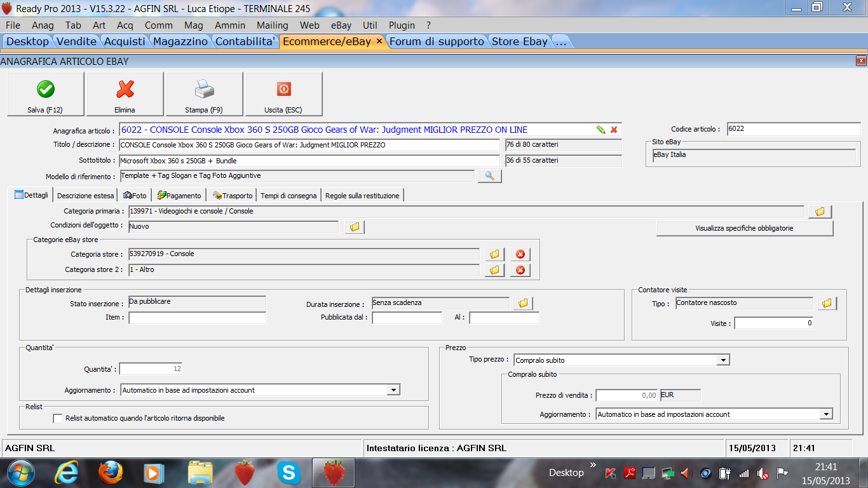Open the eBay menu

pos(341,25)
